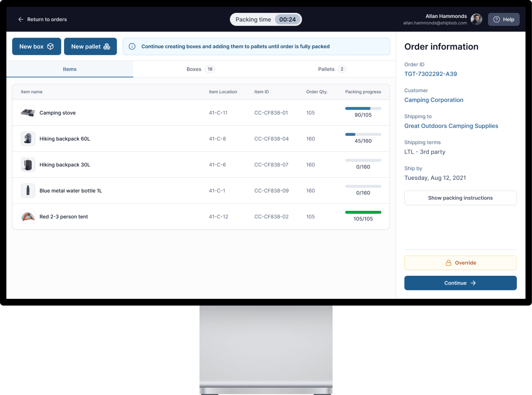The height and width of the screenshot is (395, 532).
Task: Click Show packing instructions
Action: click(460, 198)
